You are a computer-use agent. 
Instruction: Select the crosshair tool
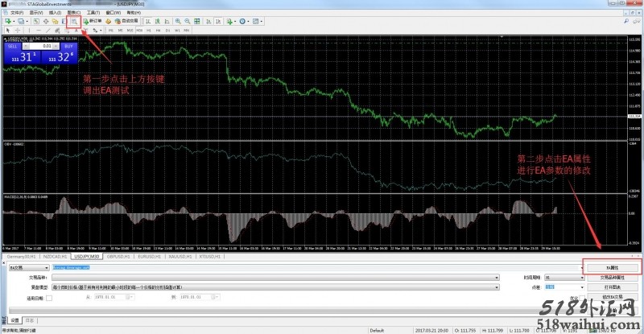click(18, 31)
